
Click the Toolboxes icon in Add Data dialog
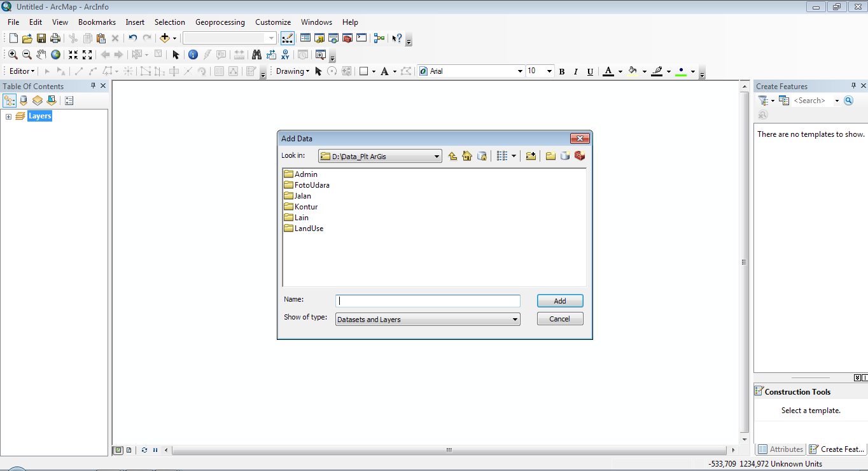coord(580,156)
